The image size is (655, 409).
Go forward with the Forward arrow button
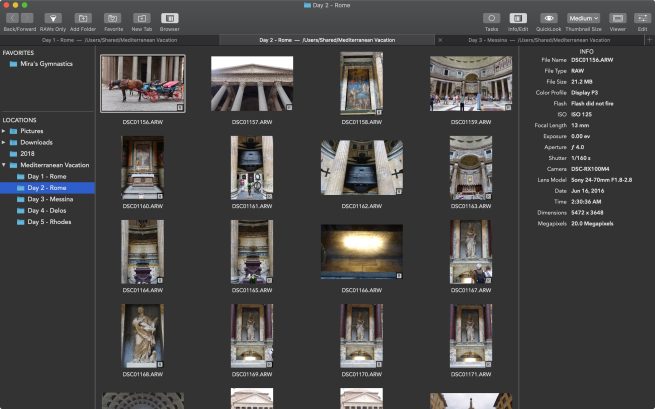click(x=27, y=18)
